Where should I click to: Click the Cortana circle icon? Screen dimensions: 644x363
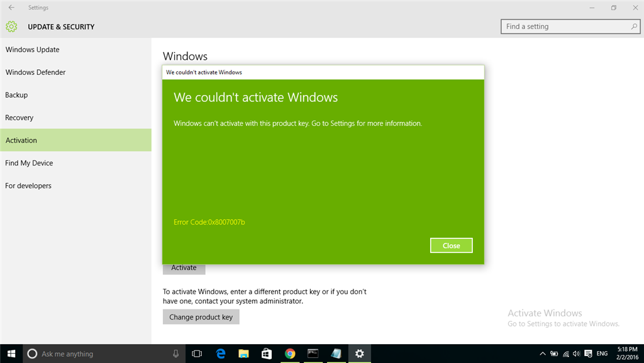pyautogui.click(x=32, y=354)
